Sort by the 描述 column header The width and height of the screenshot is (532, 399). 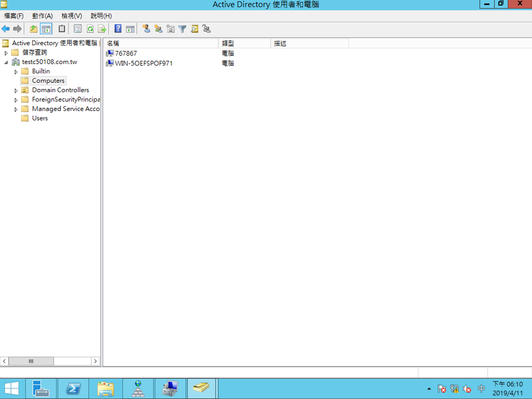click(310, 43)
